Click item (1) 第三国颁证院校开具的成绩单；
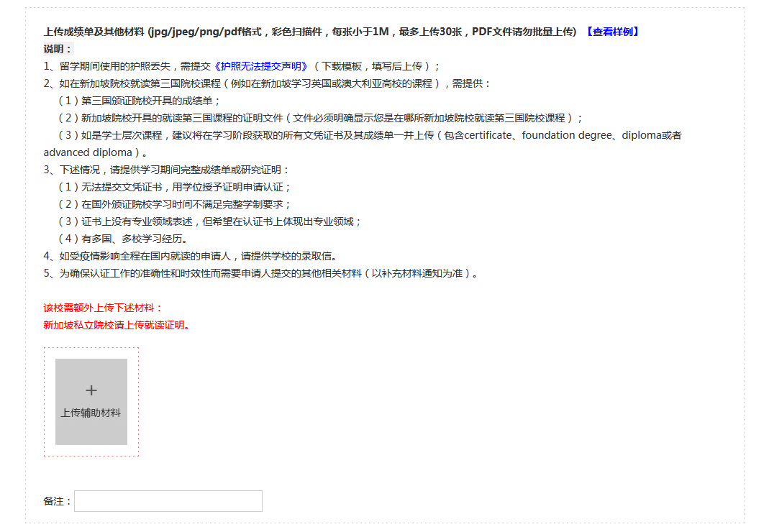Image resolution: width=769 pixels, height=532 pixels. coord(140,101)
